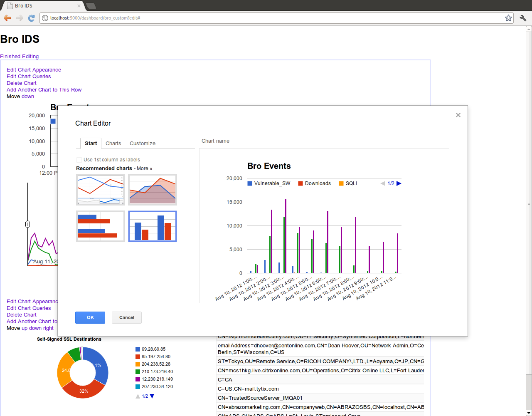Click the browser back arrow
The height and width of the screenshot is (416, 532).
tap(7, 18)
